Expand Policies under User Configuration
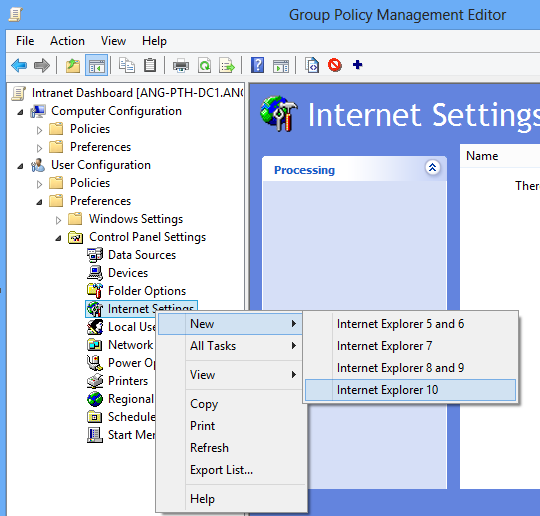This screenshot has width=540, height=516. pyautogui.click(x=39, y=184)
